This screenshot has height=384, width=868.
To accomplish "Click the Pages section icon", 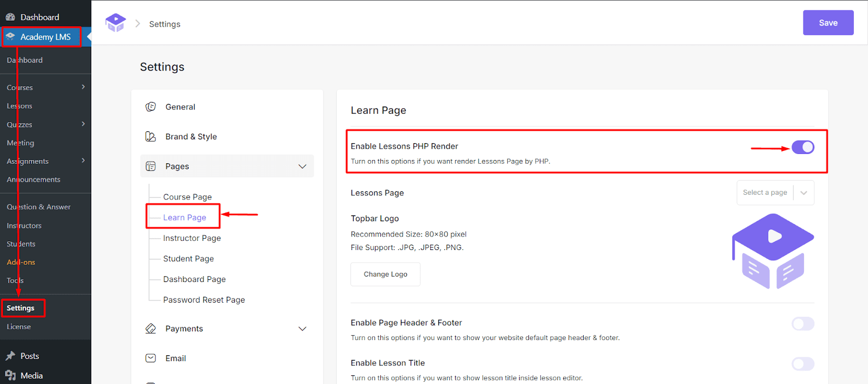I will (151, 167).
